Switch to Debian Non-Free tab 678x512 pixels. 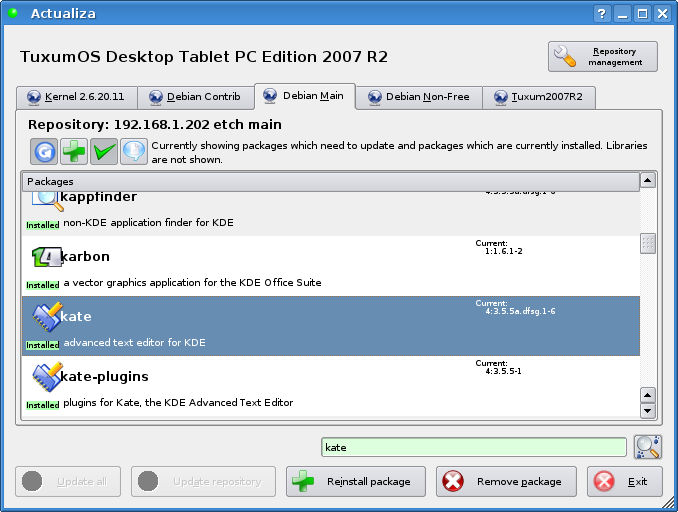point(419,97)
